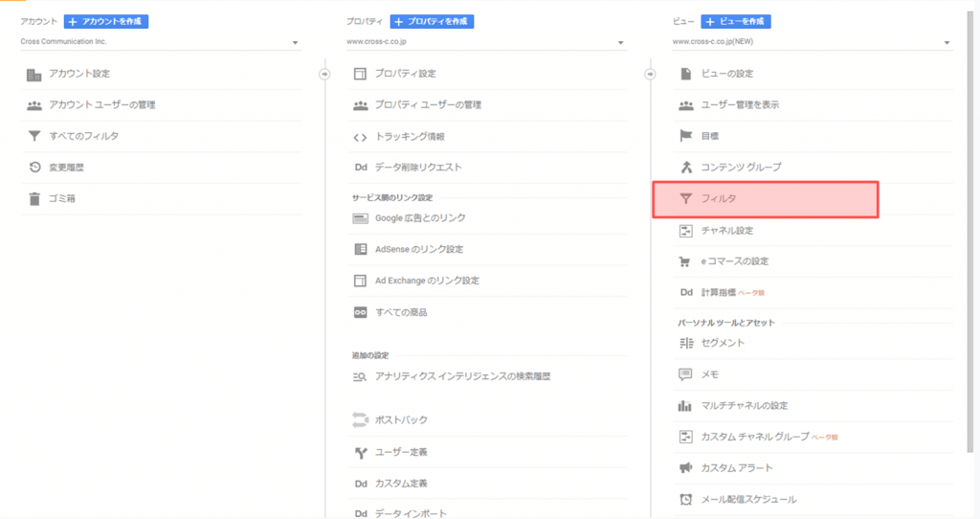Screen dimensions: 980x519
Task: Click the building icon for アカウント設定
Action: [34, 74]
